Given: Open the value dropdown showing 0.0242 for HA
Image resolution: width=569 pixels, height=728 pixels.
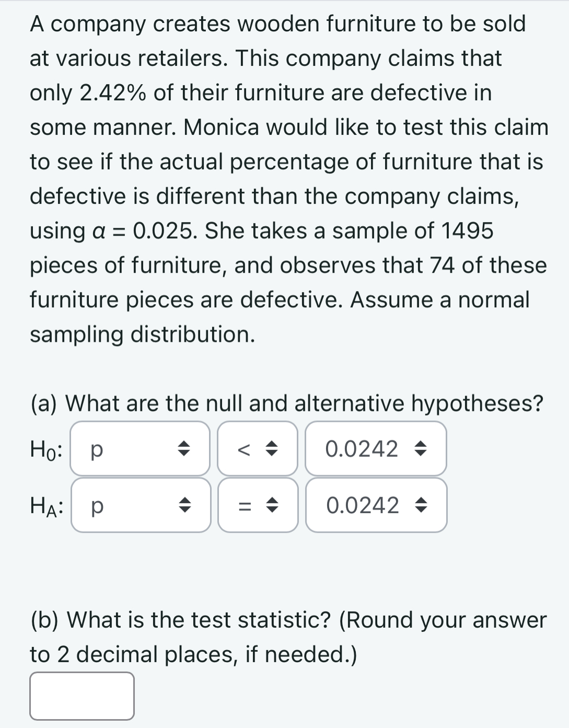Looking at the screenshot, I should coord(376,506).
